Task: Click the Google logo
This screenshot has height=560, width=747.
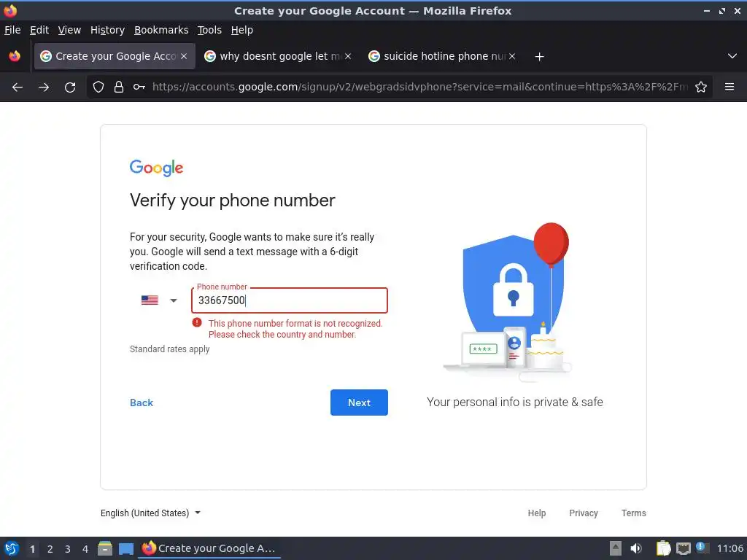Action: pos(156,168)
